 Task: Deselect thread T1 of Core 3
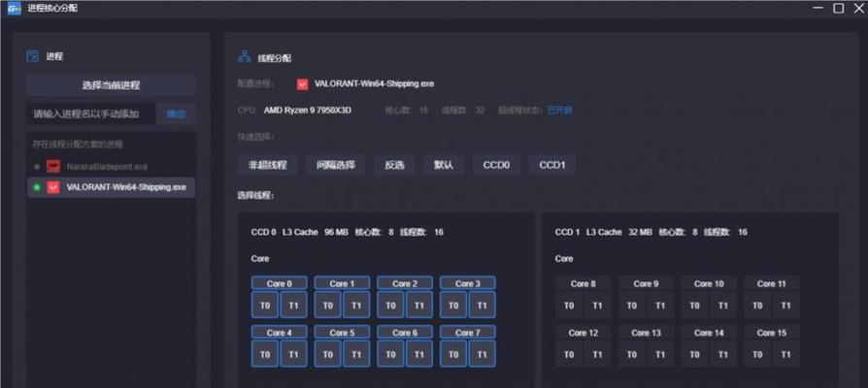(483, 306)
